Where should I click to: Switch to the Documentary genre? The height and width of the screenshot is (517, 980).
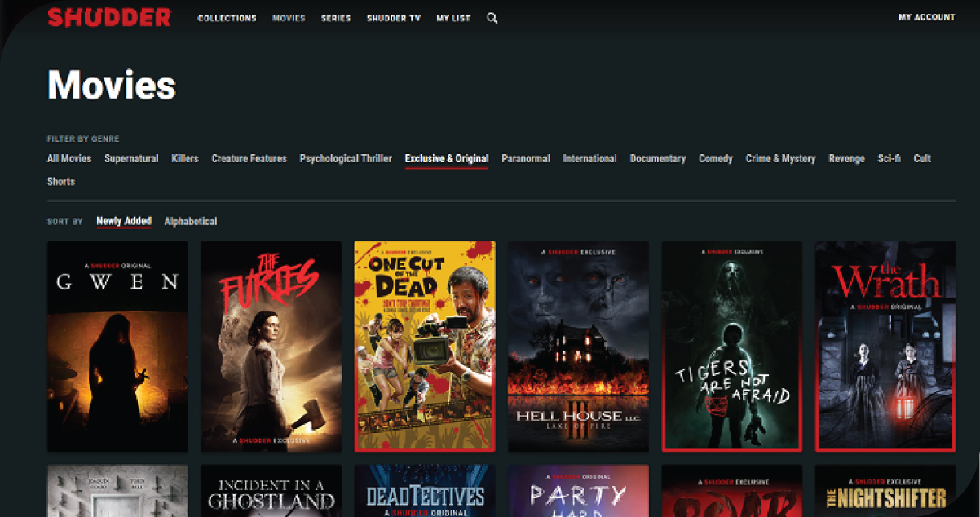[657, 159]
